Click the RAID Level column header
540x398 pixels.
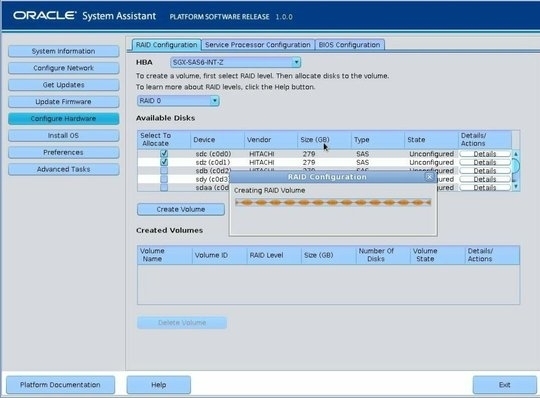(x=274, y=255)
